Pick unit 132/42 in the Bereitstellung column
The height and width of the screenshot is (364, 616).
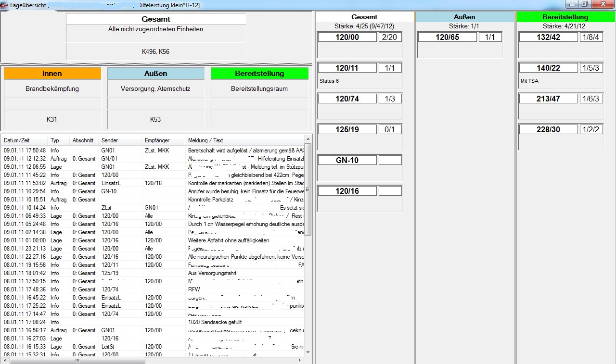click(548, 37)
